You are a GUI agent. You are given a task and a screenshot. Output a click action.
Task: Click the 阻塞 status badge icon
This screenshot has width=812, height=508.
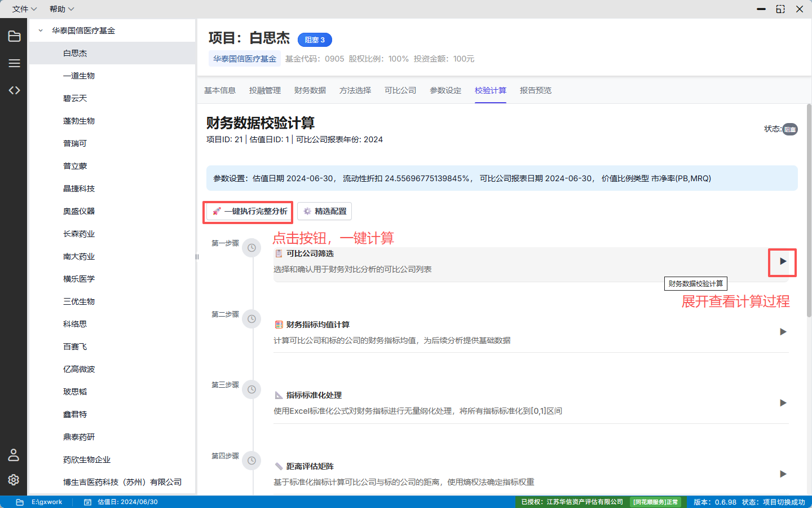click(790, 129)
